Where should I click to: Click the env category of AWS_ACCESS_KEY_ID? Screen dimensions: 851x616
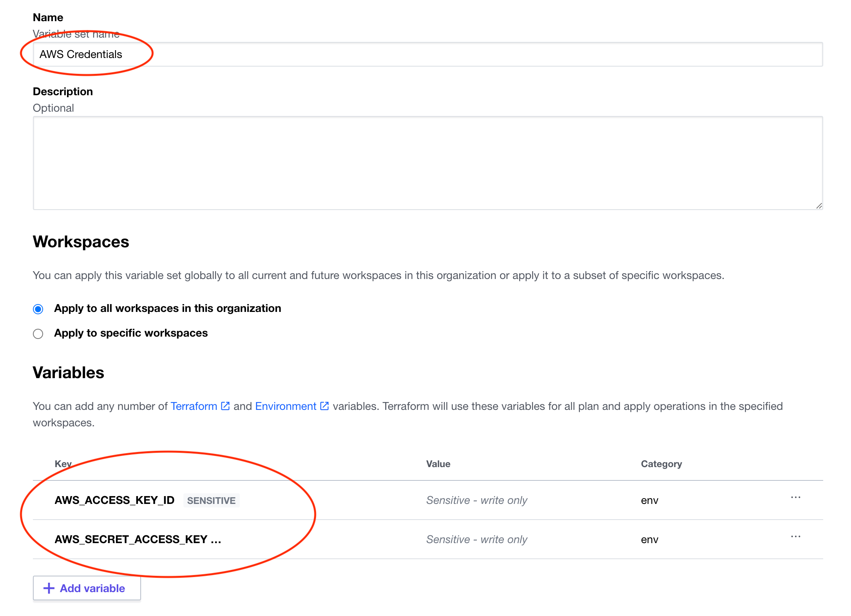pyautogui.click(x=650, y=500)
